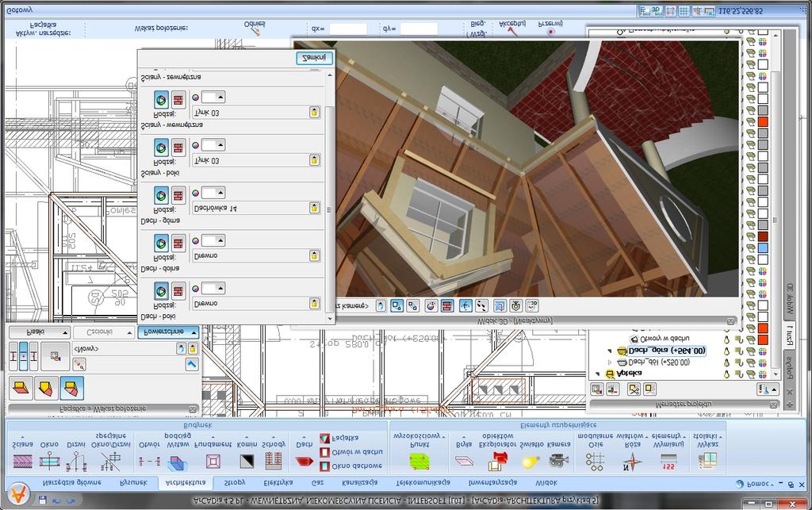The width and height of the screenshot is (812, 510).
Task: Select the Bryła solid tool
Action: tap(464, 454)
